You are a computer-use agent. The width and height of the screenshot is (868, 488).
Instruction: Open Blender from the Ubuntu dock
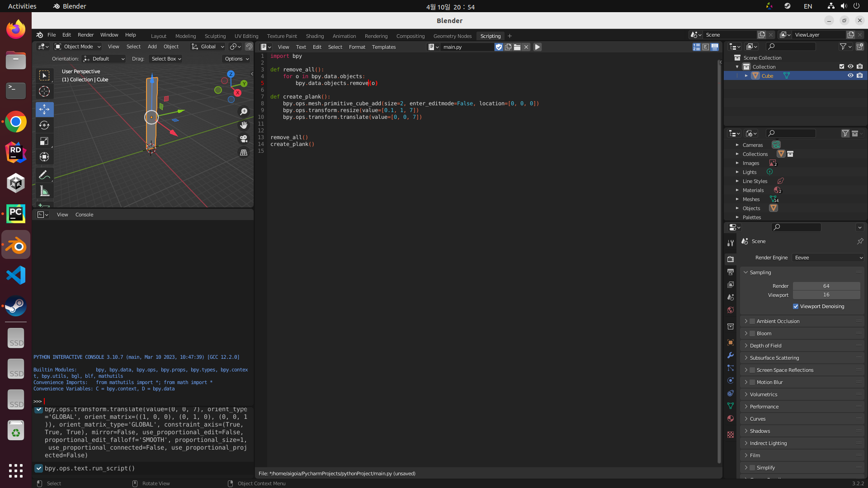point(16,245)
